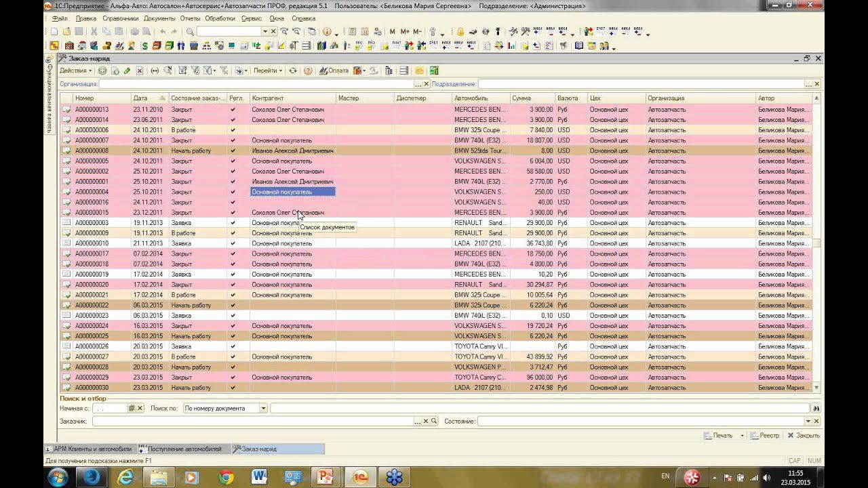Open the information (i) icon

click(x=327, y=32)
